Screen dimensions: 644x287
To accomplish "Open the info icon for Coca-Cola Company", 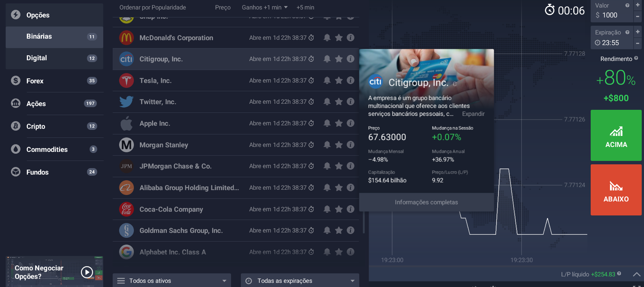I will (x=351, y=209).
